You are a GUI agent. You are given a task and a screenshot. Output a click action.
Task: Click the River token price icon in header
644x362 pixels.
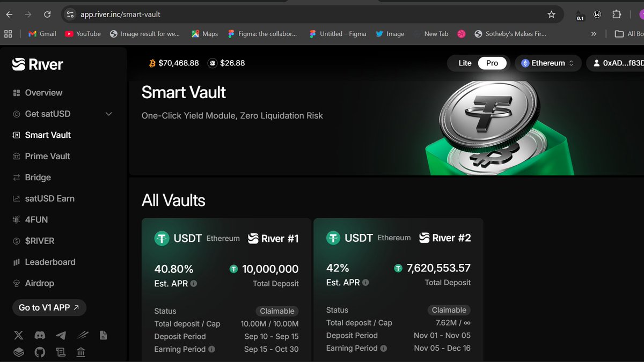[x=213, y=63]
